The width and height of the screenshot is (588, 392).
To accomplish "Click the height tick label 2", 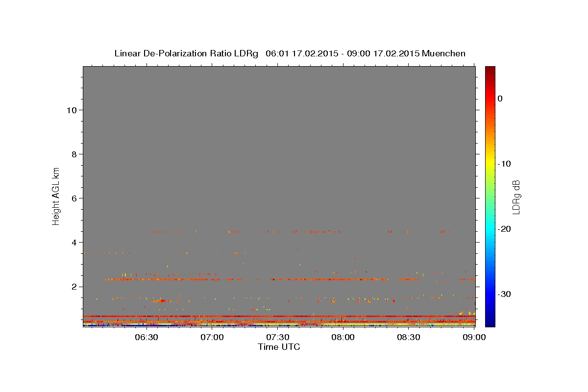I will [73, 287].
